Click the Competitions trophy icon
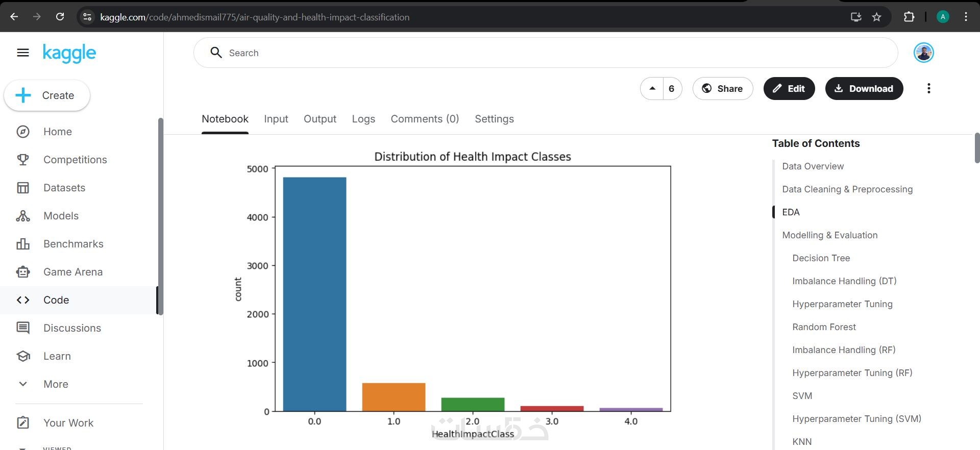The image size is (980, 450). tap(23, 160)
